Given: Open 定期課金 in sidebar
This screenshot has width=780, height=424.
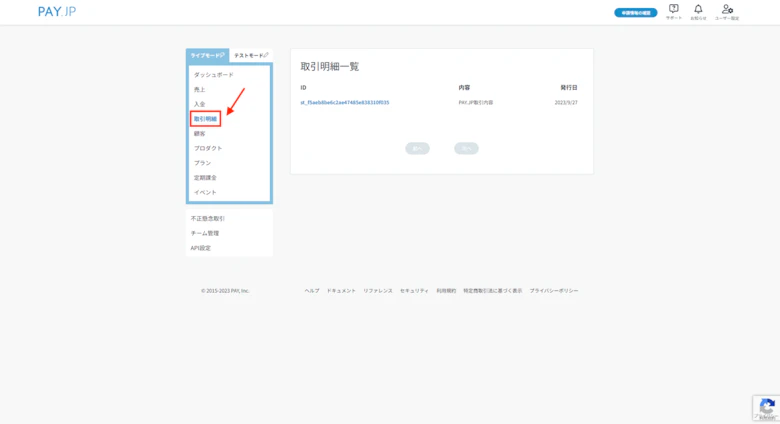Looking at the screenshot, I should coord(205,178).
